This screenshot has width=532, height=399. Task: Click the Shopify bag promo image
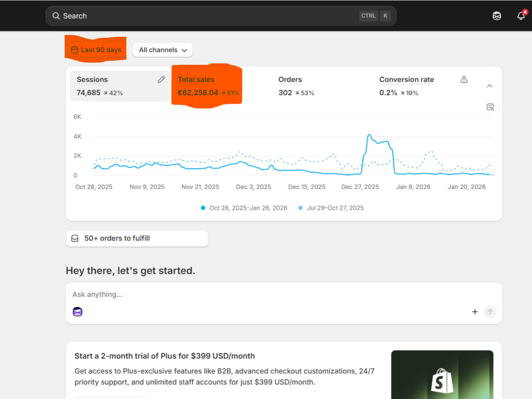coord(442,375)
